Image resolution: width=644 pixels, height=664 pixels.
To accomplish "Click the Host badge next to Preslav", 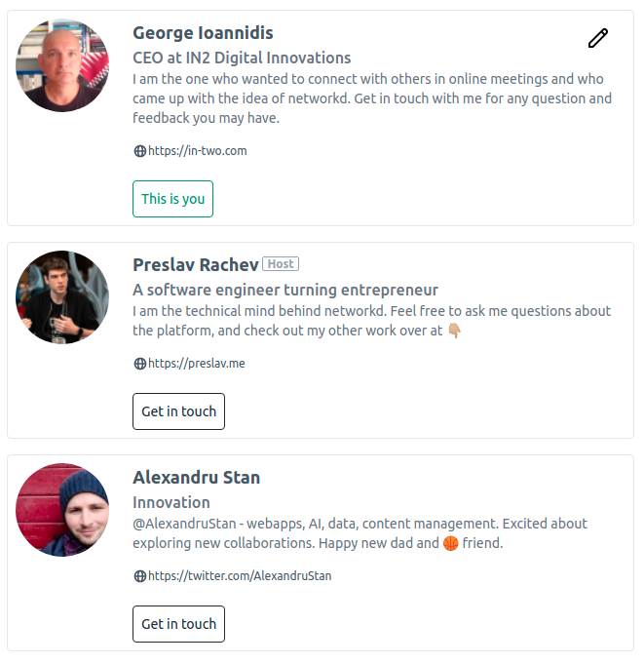I will click(x=281, y=264).
